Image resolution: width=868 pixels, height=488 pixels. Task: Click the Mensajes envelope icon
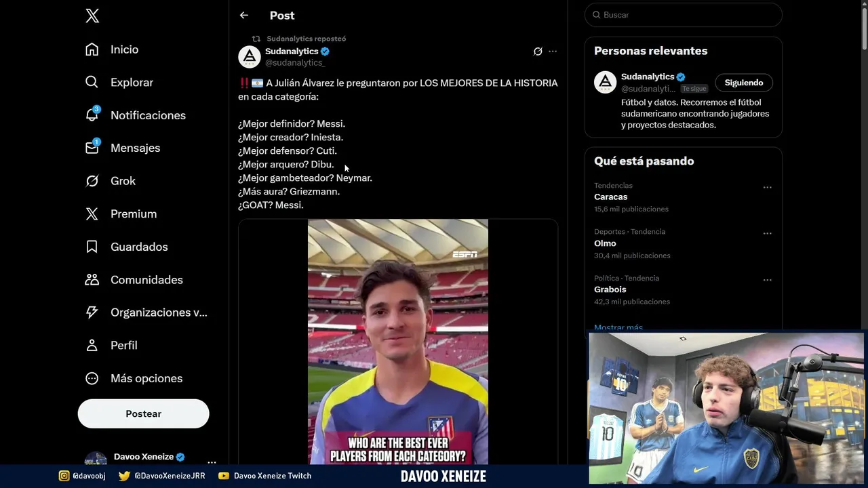pos(92,148)
